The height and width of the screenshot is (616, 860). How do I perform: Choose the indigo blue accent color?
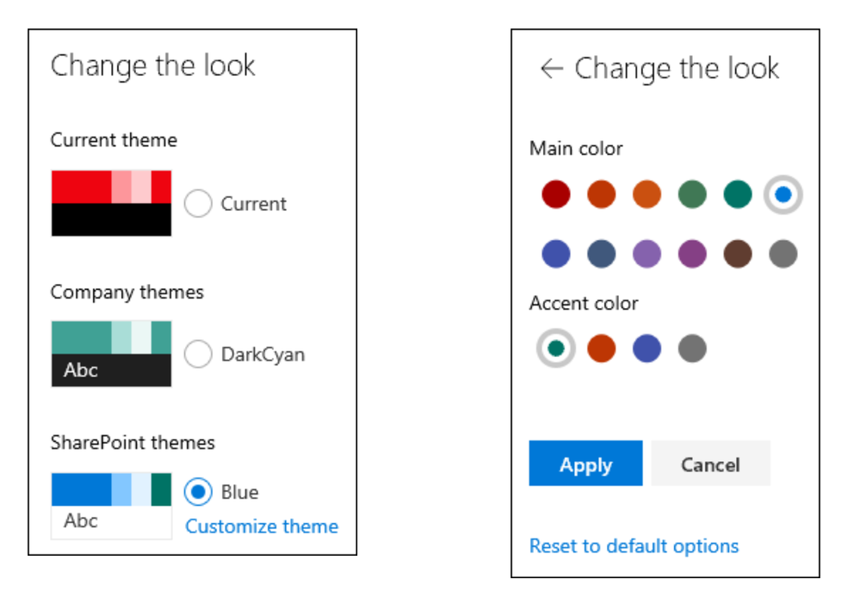(x=647, y=348)
